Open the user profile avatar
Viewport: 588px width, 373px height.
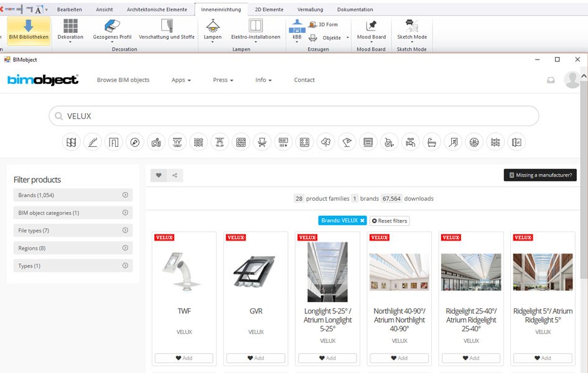point(572,80)
